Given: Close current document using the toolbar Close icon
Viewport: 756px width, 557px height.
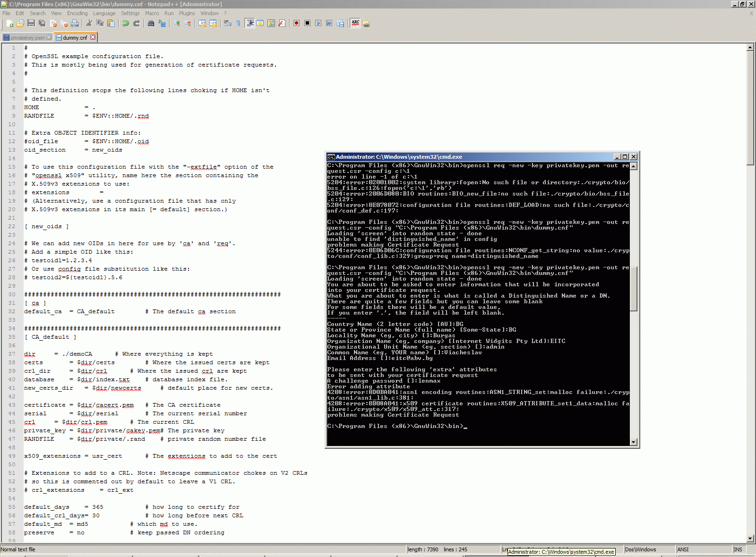Looking at the screenshot, I should 53,23.
